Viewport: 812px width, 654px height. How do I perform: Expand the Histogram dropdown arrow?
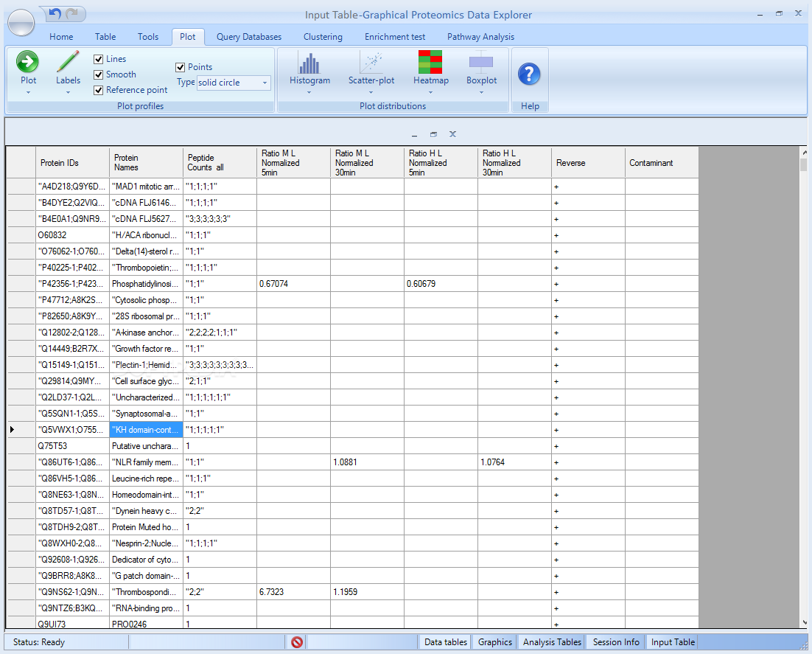tap(309, 93)
